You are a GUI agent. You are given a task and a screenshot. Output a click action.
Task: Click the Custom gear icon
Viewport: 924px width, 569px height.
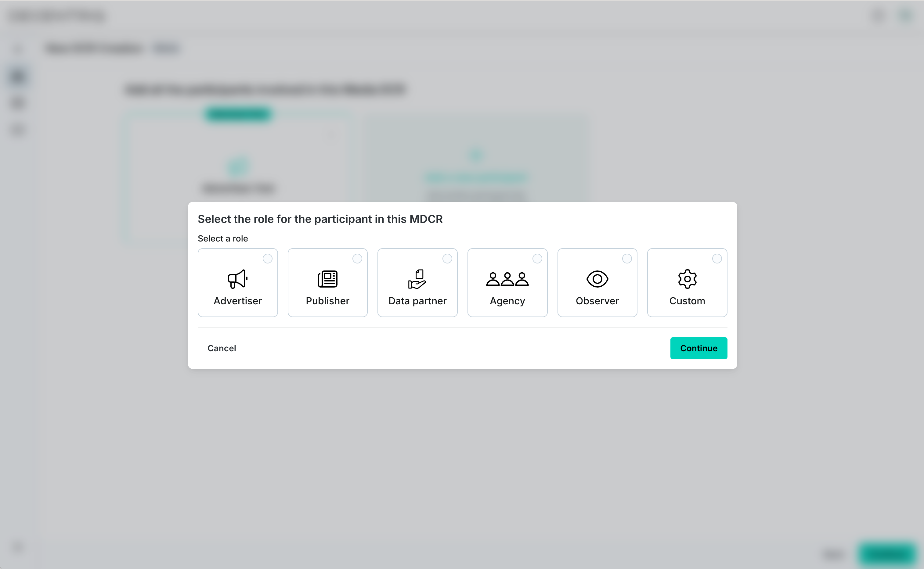(687, 279)
